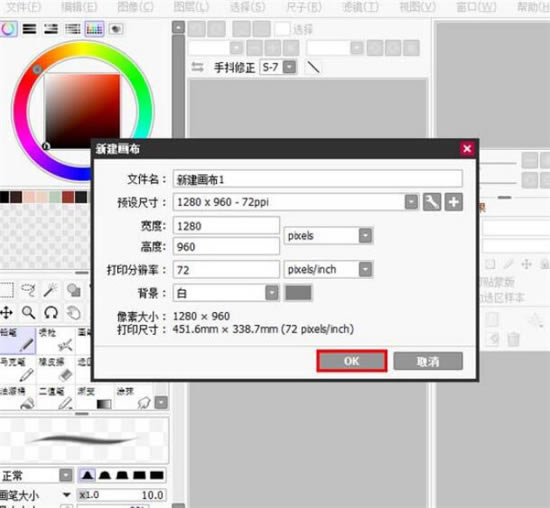Click the brush stroke preview
Screen dimensions: 550x508
pyautogui.click(x=84, y=439)
